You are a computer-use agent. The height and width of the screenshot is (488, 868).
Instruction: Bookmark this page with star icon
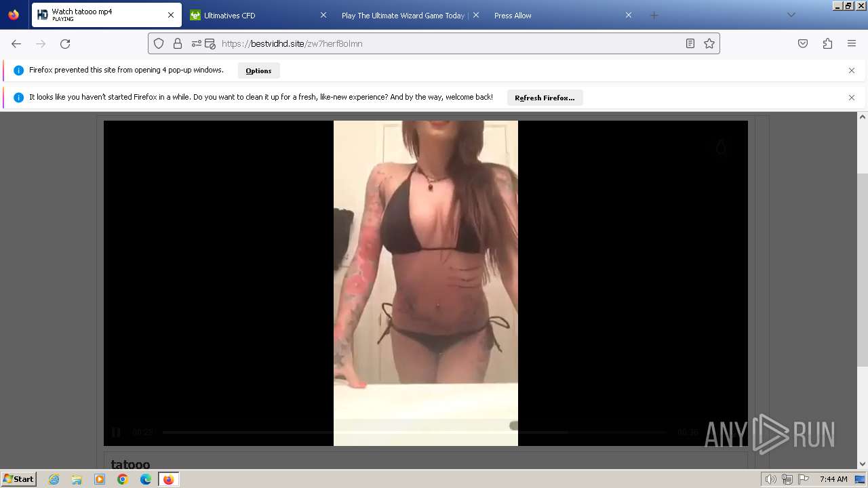[709, 43]
